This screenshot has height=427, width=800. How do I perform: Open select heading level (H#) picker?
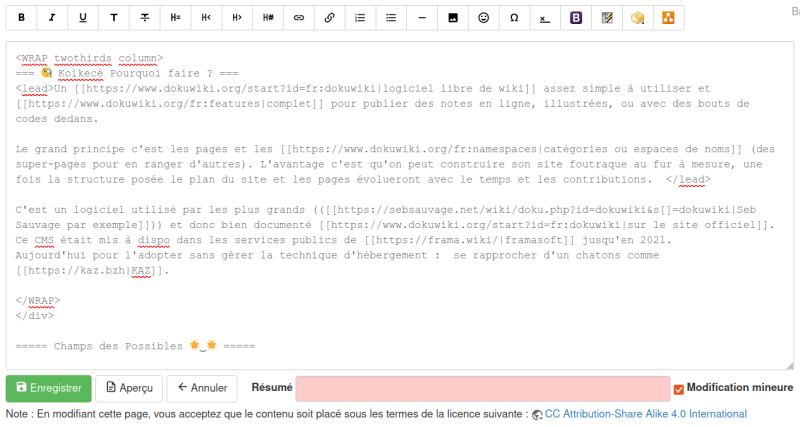tap(268, 18)
